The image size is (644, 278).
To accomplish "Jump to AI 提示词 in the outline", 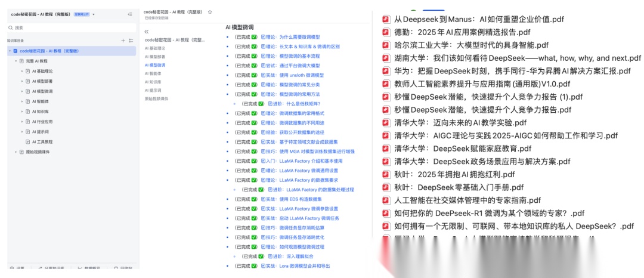I will (153, 90).
